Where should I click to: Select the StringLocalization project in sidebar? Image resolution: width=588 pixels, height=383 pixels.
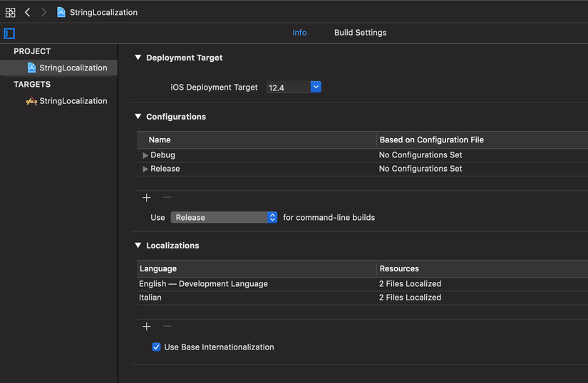click(73, 68)
